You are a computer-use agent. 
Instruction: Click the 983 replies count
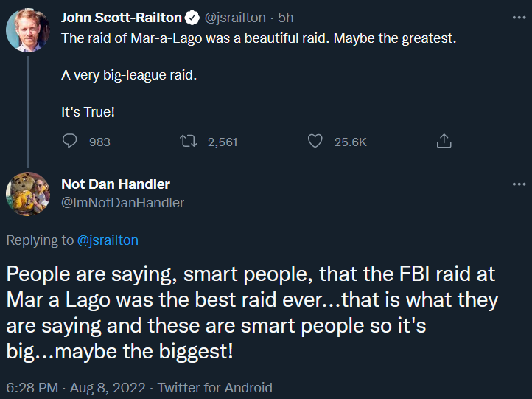point(99,142)
